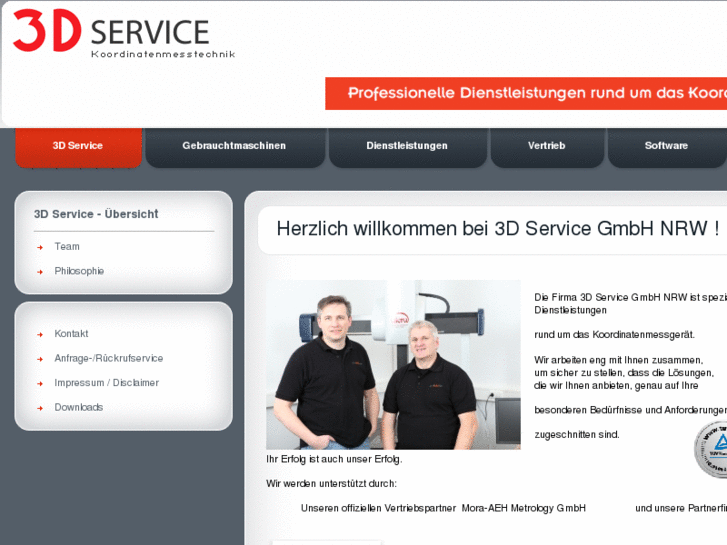Open the Gebrauchtmaschinen tab

point(235,146)
